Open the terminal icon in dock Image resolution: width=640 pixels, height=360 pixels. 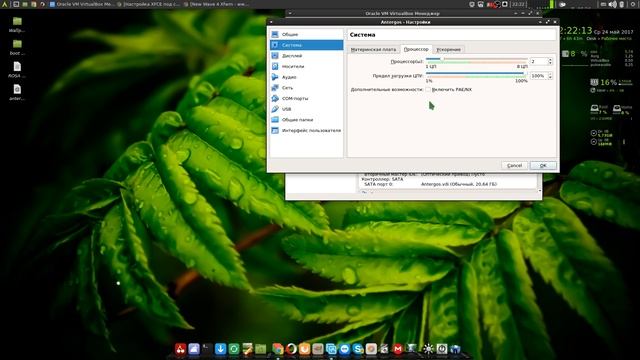207,349
